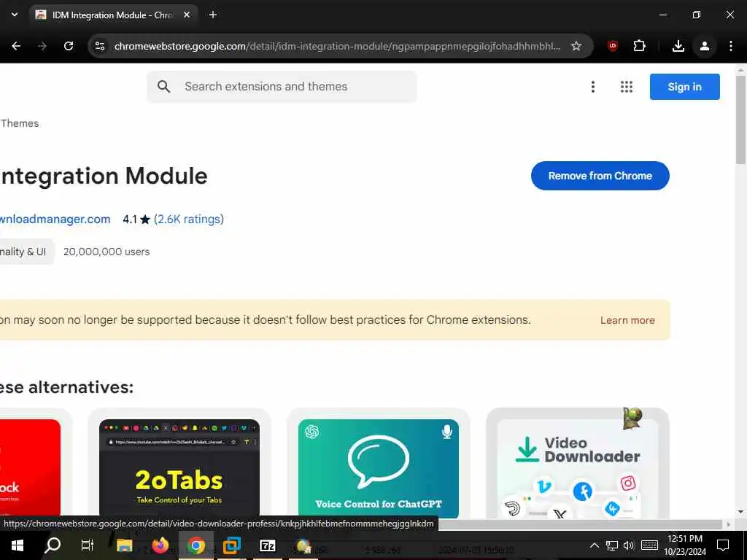Open the downloadmanager.com publisher link
Screen dimensions: 747x560
(55, 219)
